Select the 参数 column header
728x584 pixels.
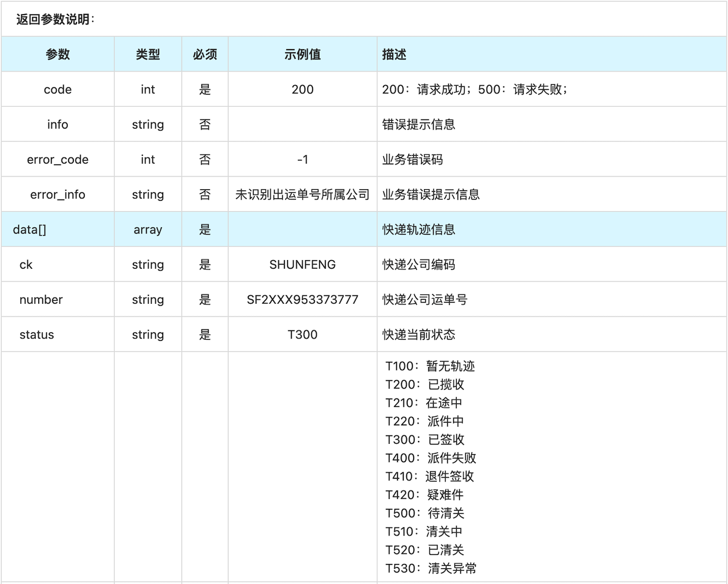pos(58,54)
